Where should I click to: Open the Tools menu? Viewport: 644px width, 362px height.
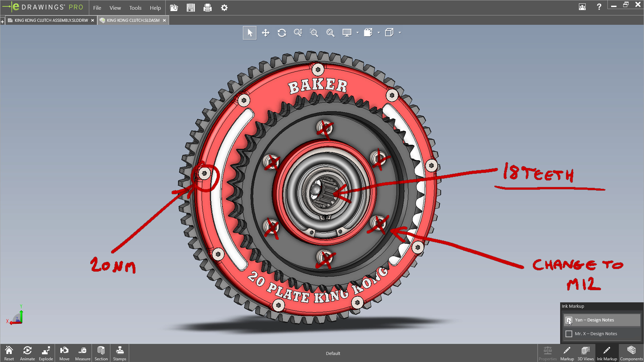(x=135, y=7)
